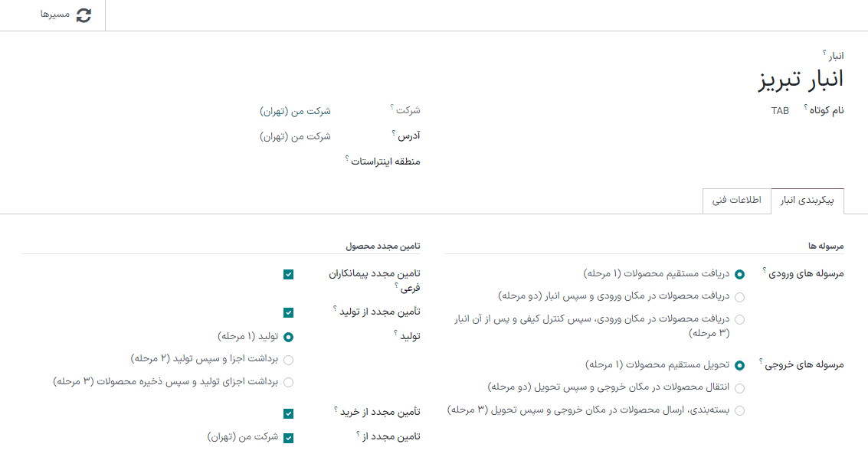Screen dimensions: 868x470
Task: Choose two-step receipt دریافت محصولات در مکان ورودی و سپس انبار
Action: tap(739, 297)
